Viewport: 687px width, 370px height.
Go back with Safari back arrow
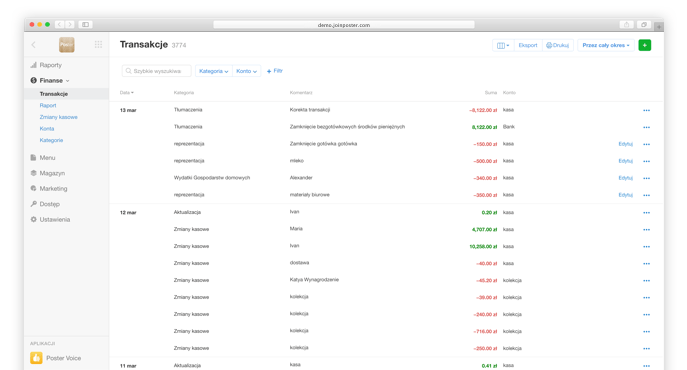[60, 25]
